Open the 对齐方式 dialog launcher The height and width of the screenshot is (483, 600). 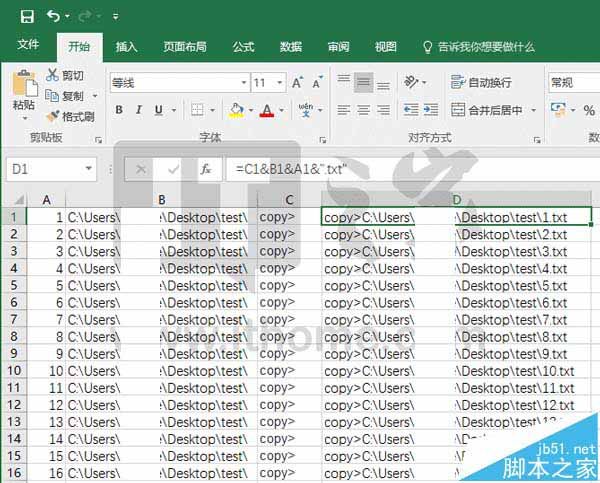point(537,140)
